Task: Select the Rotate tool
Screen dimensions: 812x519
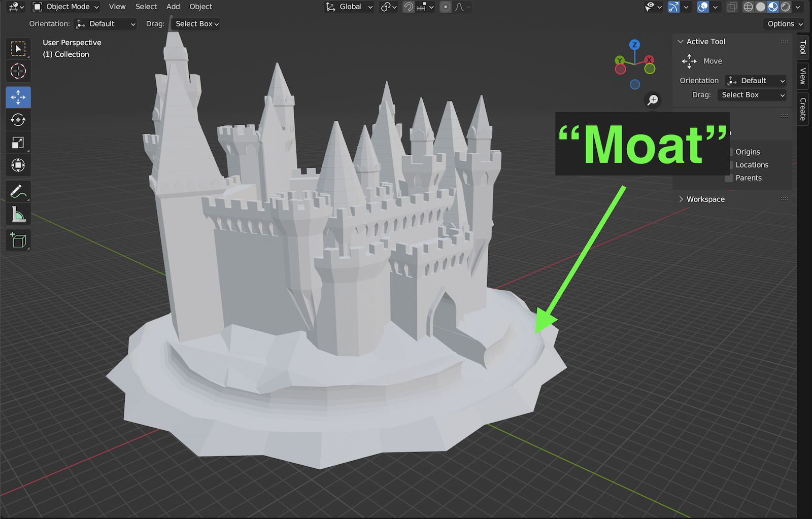Action: (x=18, y=120)
